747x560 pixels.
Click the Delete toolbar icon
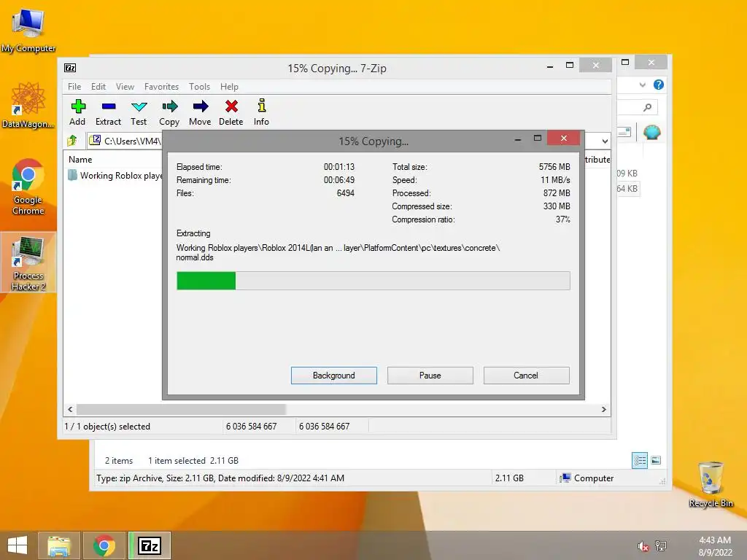(231, 112)
